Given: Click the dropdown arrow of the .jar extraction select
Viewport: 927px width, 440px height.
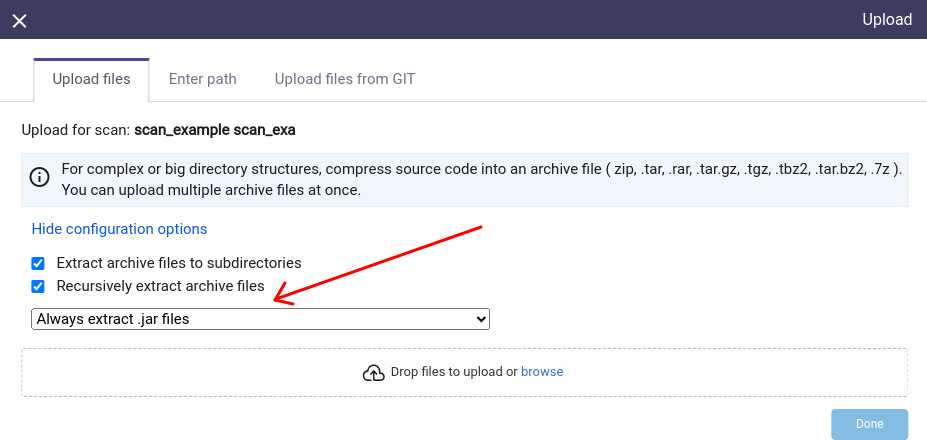Looking at the screenshot, I should tap(481, 319).
